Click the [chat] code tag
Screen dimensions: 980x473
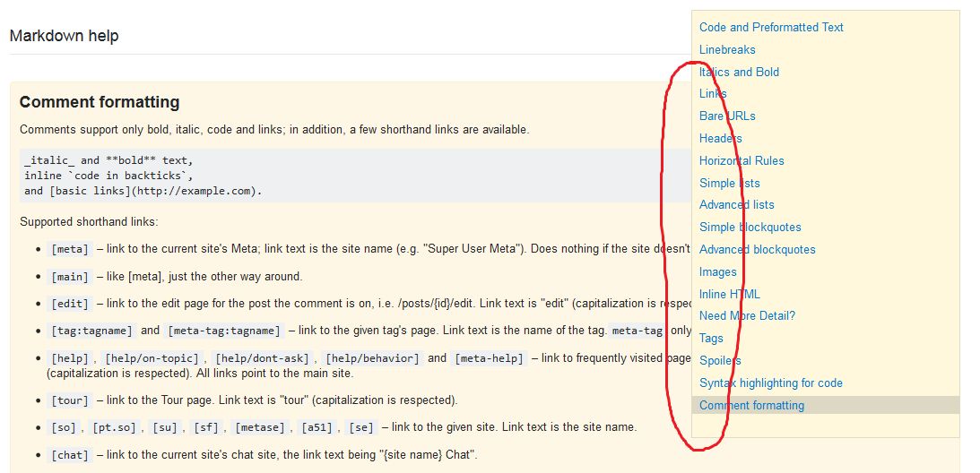click(x=71, y=455)
